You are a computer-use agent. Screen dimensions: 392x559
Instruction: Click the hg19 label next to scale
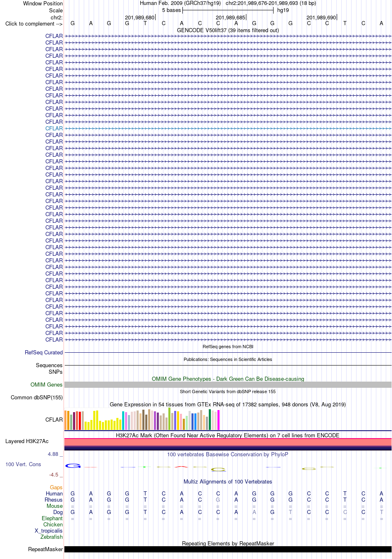pyautogui.click(x=283, y=10)
